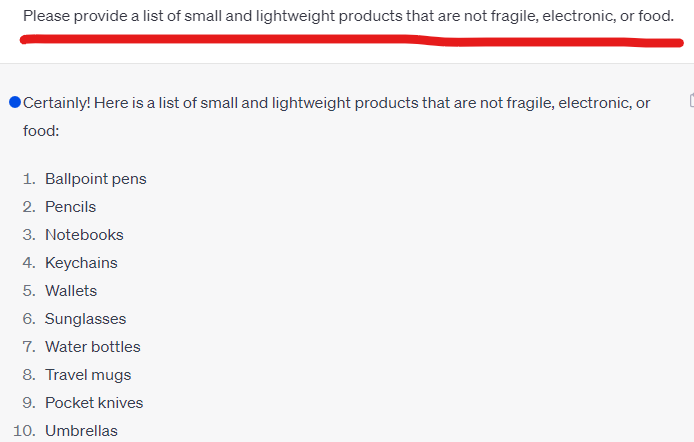Click 'Sunglasses' in the product list
Image resolution: width=694 pixels, height=442 pixels.
85,319
